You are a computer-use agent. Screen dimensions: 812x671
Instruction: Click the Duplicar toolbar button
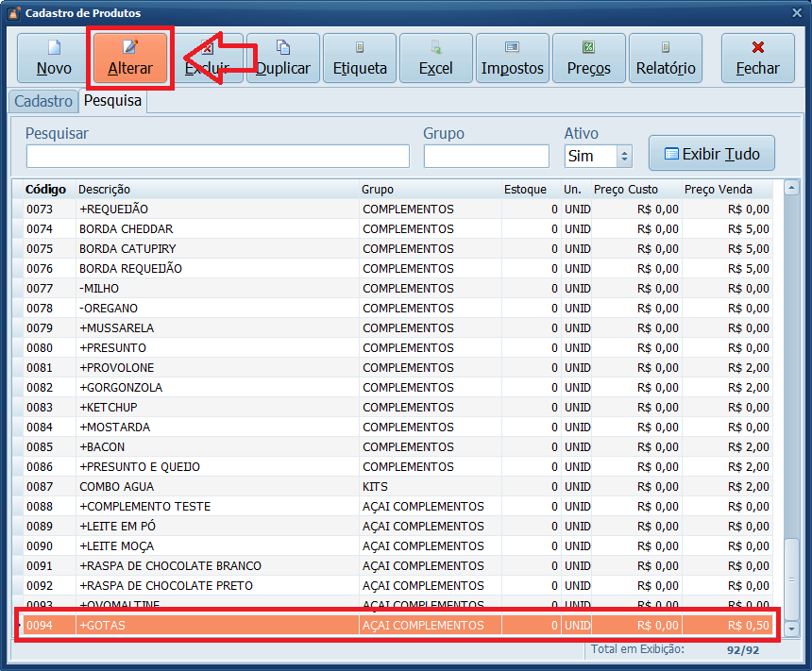[283, 59]
